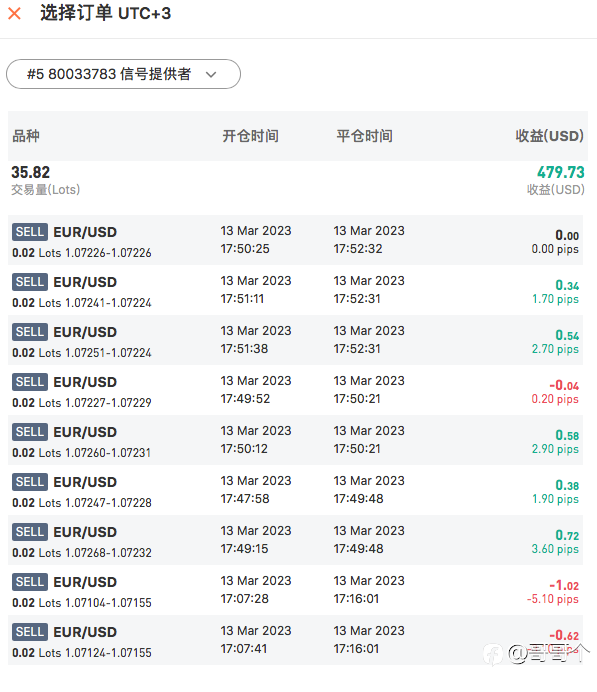Select the order with 2.90 pips profit
This screenshot has width=597, height=692.
(x=295, y=440)
